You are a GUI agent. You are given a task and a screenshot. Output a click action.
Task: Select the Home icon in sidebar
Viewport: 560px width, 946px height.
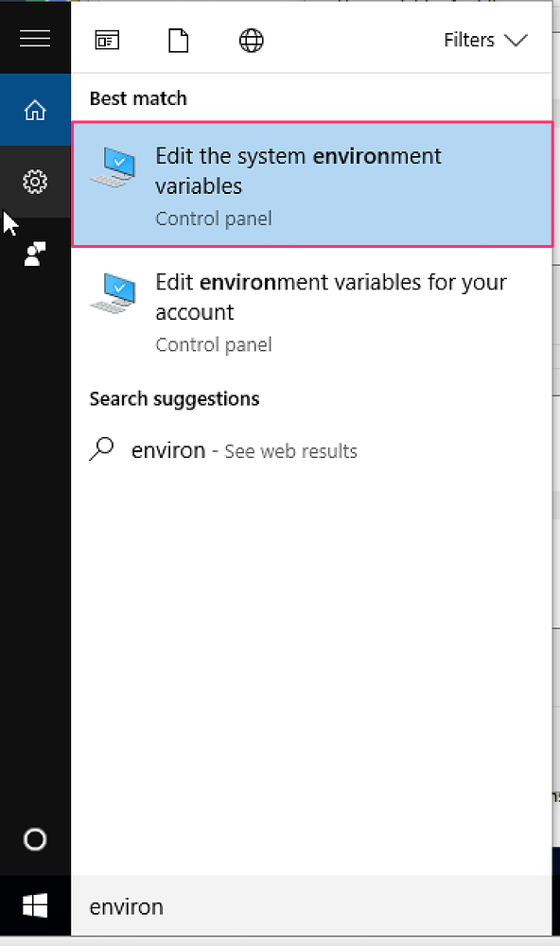(x=35, y=110)
